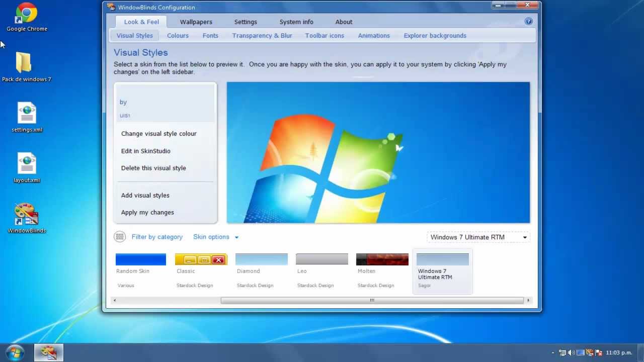Open the Windows Start orb
The image size is (644, 362).
pos(14,352)
